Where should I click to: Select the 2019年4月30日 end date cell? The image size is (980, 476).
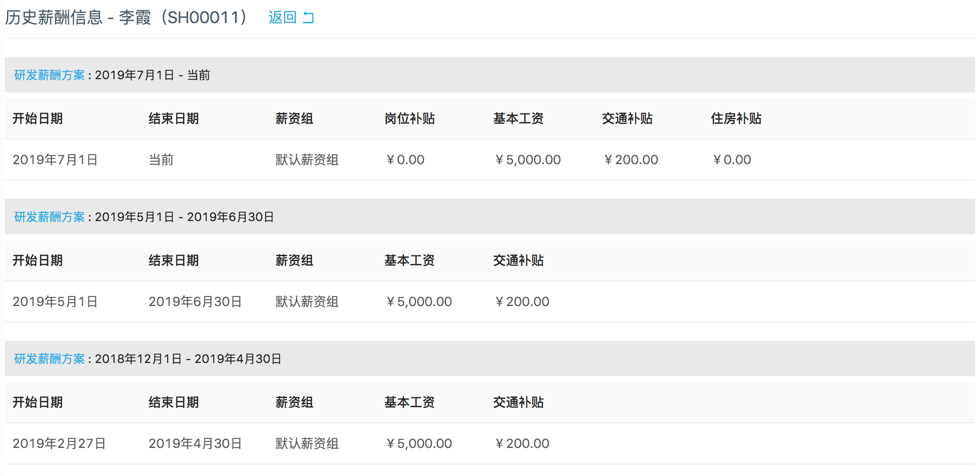click(195, 443)
